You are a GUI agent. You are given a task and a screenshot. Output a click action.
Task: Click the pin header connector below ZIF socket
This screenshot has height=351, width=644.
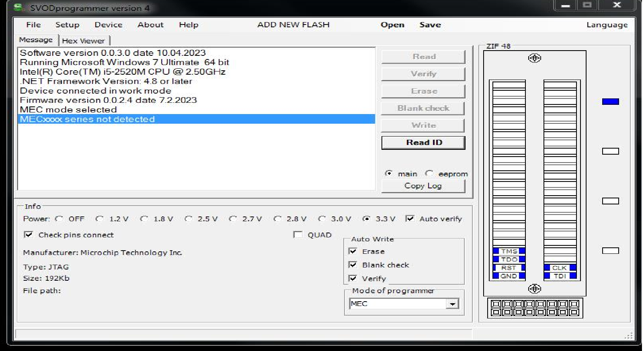[x=535, y=308]
